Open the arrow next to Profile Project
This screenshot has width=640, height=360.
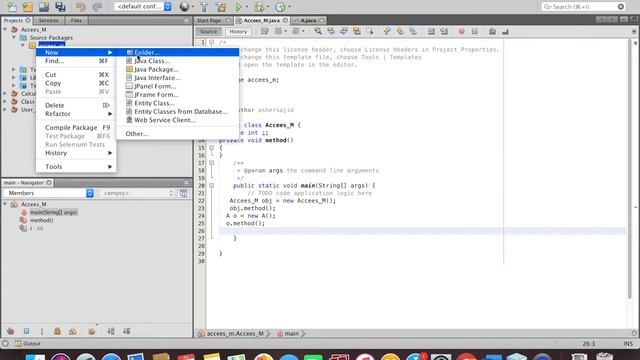coord(289,7)
